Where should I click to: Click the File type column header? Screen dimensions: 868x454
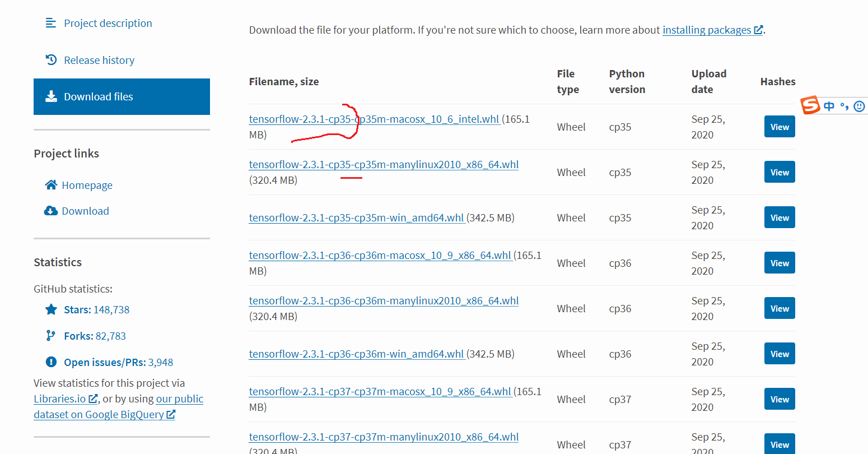pos(568,81)
